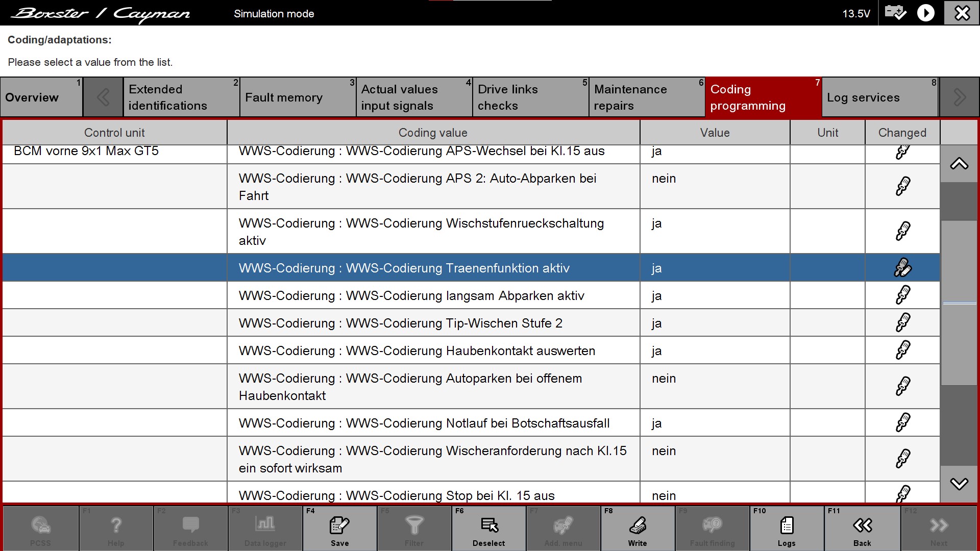Viewport: 980px width, 551px height.
Task: Select langsam Abparken aktiv coding row
Action: click(x=433, y=295)
